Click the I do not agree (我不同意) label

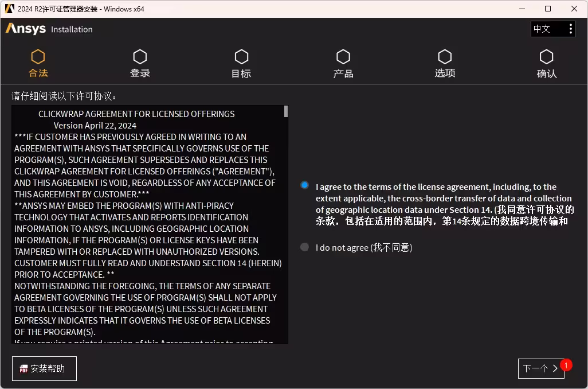click(x=364, y=247)
